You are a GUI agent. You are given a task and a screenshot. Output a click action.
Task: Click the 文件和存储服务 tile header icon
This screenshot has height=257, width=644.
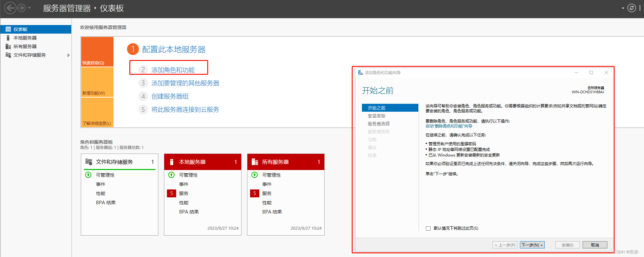(x=89, y=162)
